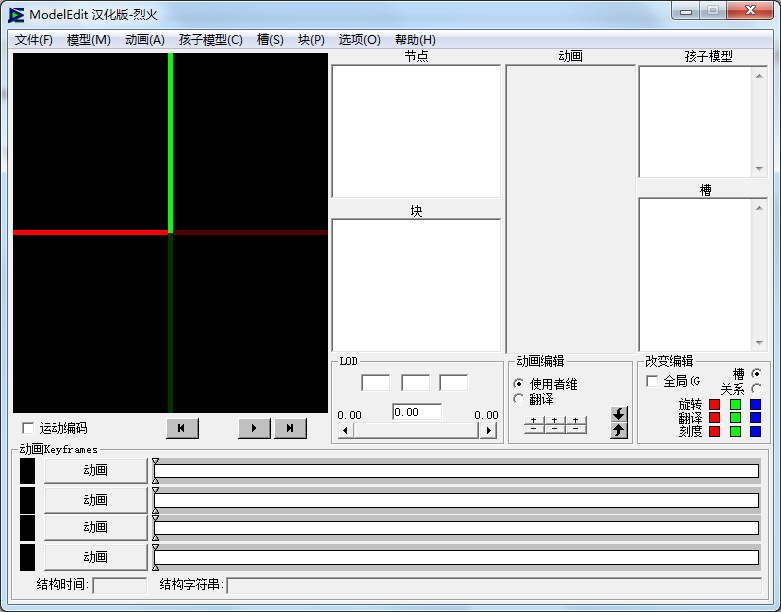The height and width of the screenshot is (612, 781).
Task: Toggle the 全局 checkbox in 改变编辑
Action: 651,381
